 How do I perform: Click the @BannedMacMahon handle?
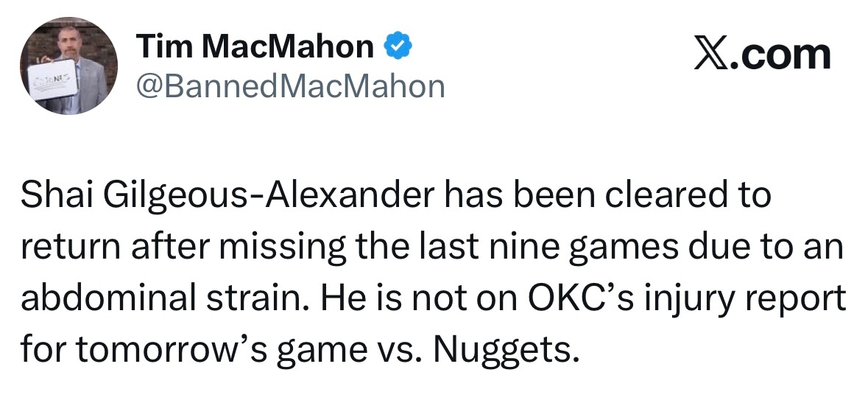coord(291,86)
